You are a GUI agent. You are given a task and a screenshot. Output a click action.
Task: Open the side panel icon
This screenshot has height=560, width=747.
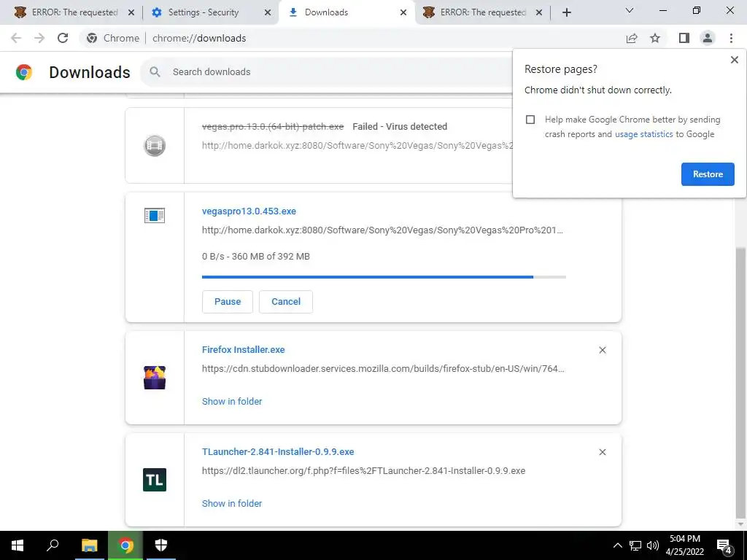click(x=684, y=38)
